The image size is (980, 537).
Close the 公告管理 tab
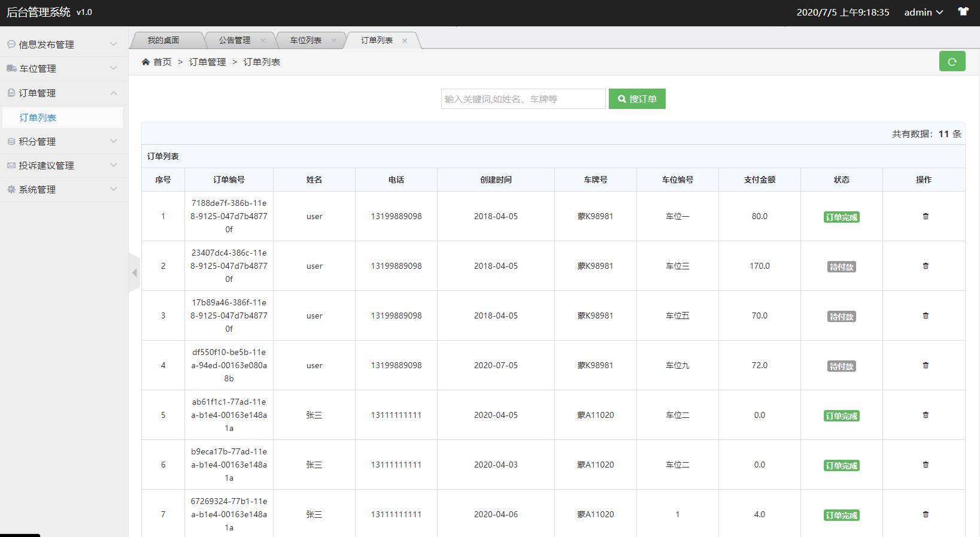click(x=262, y=41)
